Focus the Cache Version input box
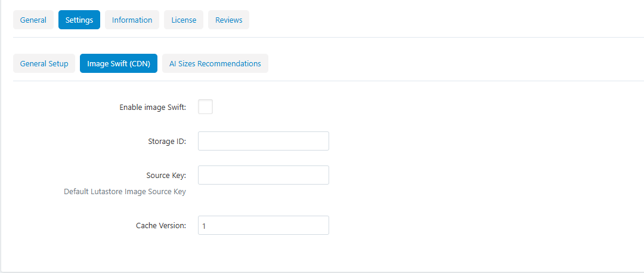644x273 pixels. (264, 225)
